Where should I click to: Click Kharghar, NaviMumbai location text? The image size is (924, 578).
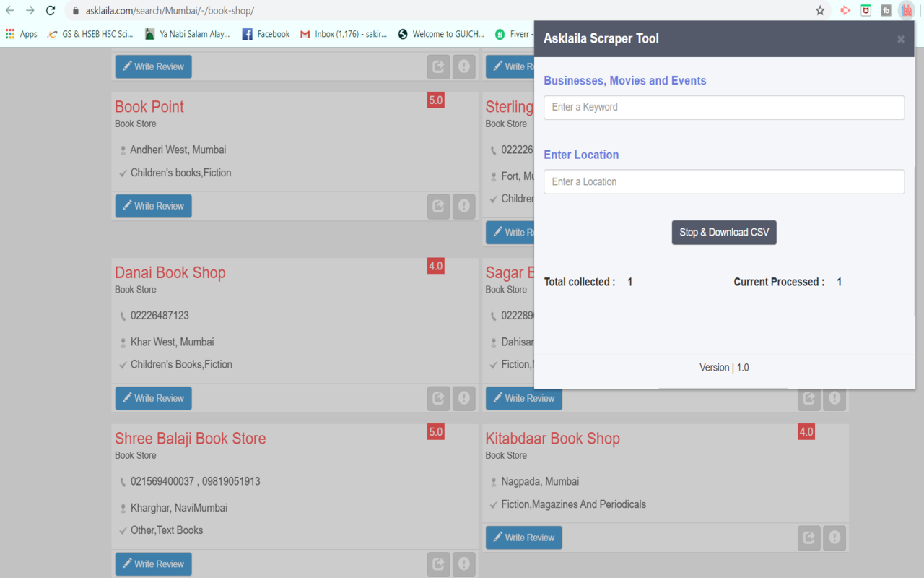tap(179, 508)
